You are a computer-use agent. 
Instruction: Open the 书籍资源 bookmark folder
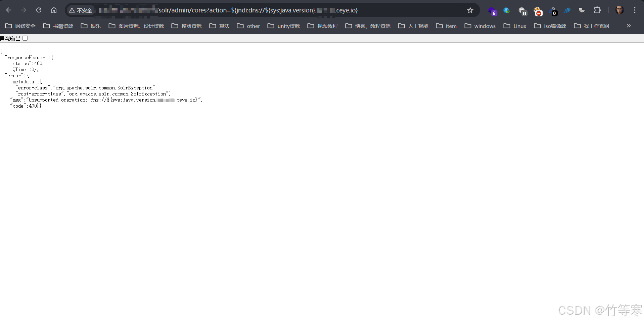pos(58,26)
